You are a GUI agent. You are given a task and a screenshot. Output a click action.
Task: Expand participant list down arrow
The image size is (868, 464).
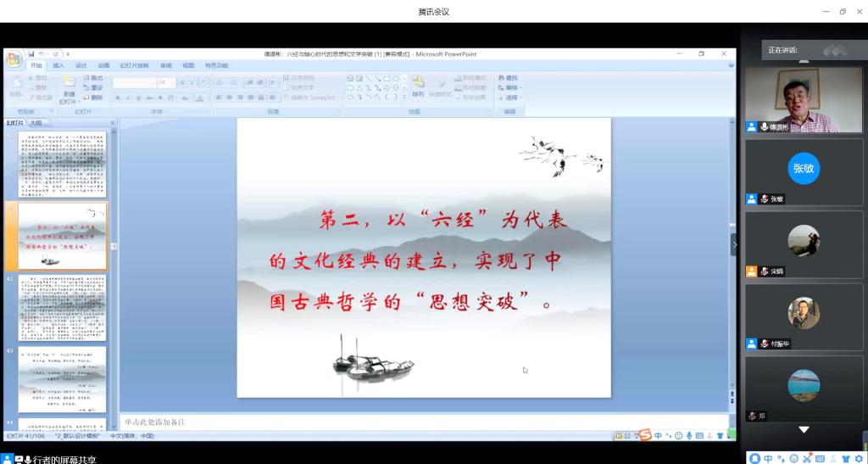point(804,430)
